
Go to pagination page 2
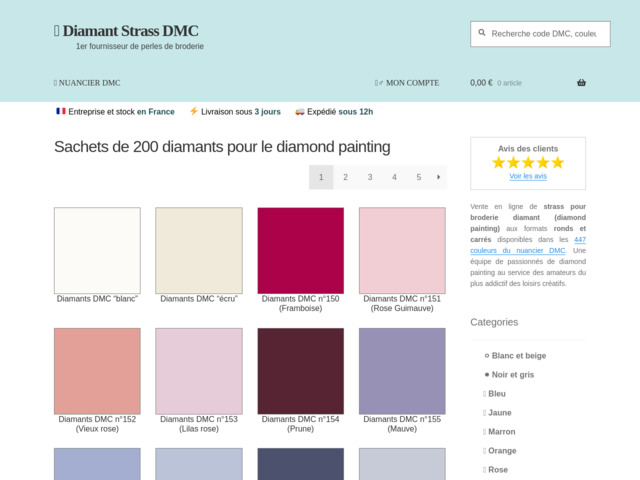345,177
